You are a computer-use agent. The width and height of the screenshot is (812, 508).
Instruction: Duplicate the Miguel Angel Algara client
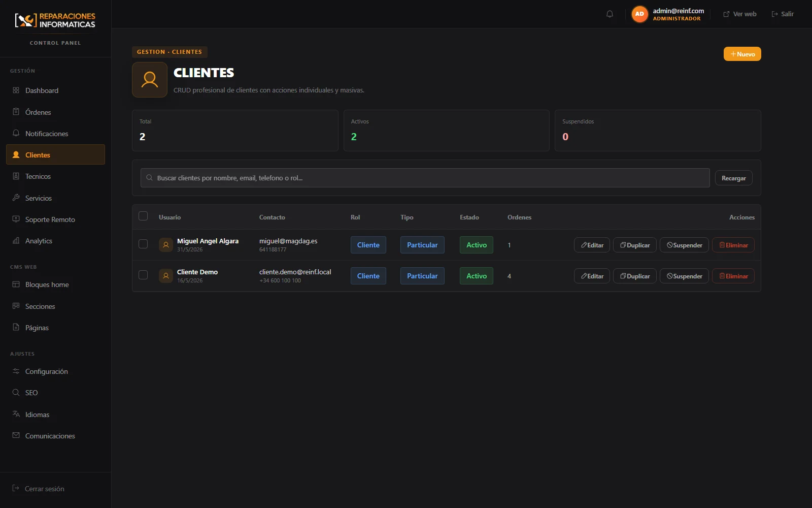tap(635, 245)
